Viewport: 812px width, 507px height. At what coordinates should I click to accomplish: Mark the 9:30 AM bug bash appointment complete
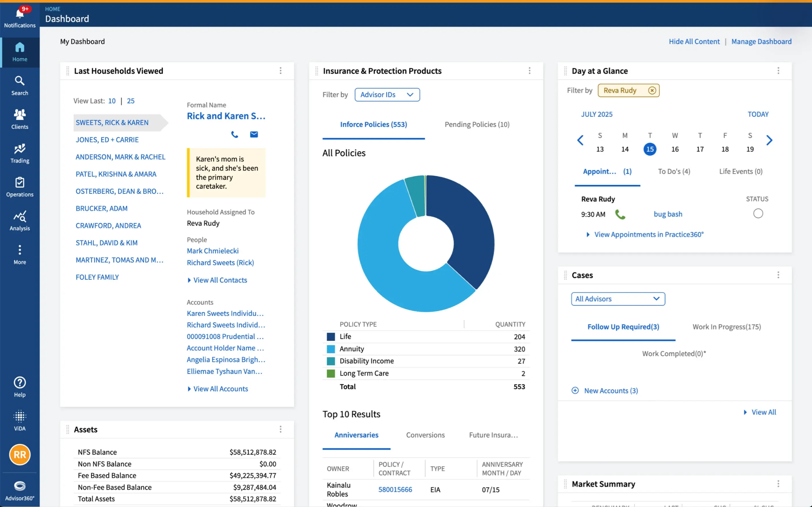758,213
